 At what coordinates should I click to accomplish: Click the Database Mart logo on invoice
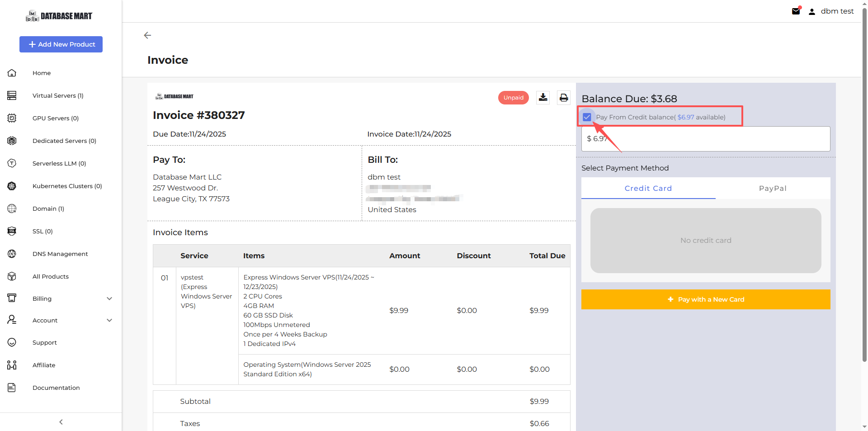tap(175, 96)
